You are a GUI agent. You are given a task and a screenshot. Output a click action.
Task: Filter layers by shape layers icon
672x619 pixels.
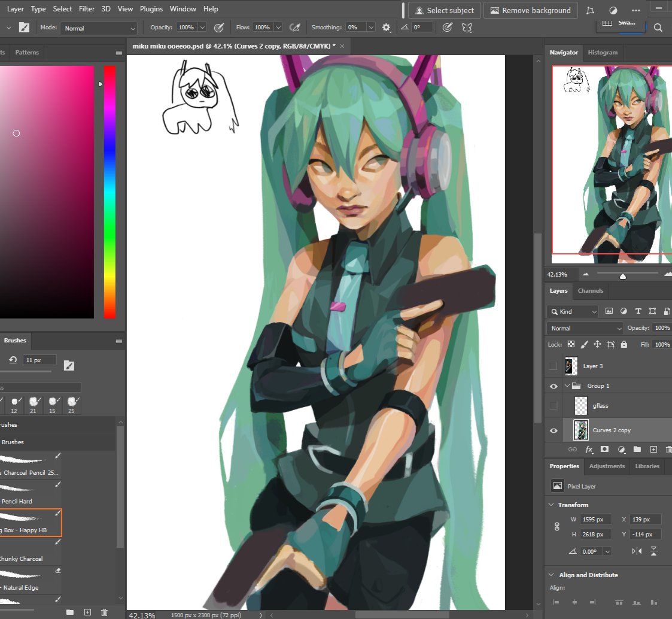(652, 311)
